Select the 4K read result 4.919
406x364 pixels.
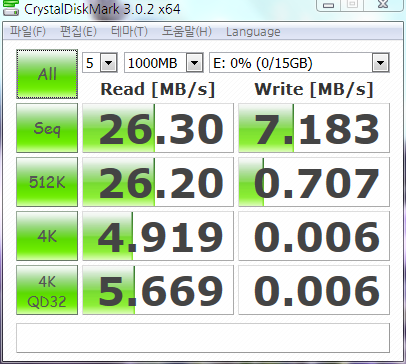pyautogui.click(x=158, y=236)
